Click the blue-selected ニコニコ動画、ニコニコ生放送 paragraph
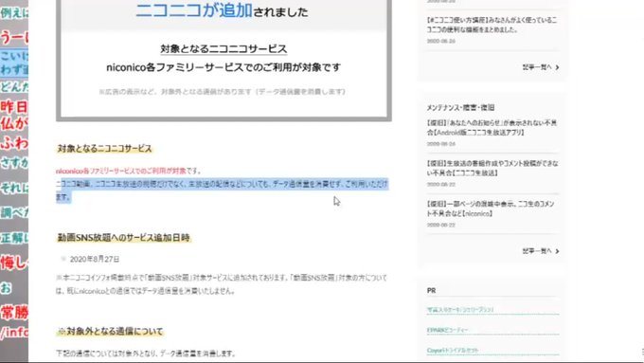Image resolution: width=644 pixels, height=363 pixels. click(222, 191)
